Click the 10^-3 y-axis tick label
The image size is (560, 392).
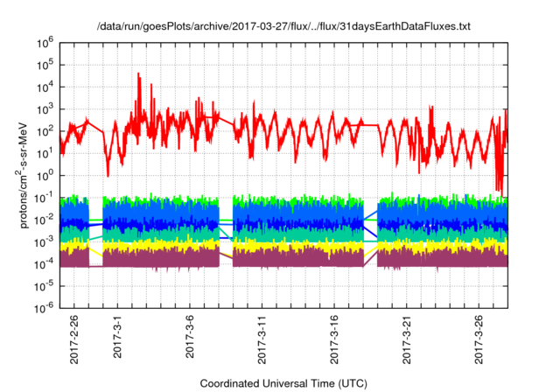pyautogui.click(x=47, y=241)
